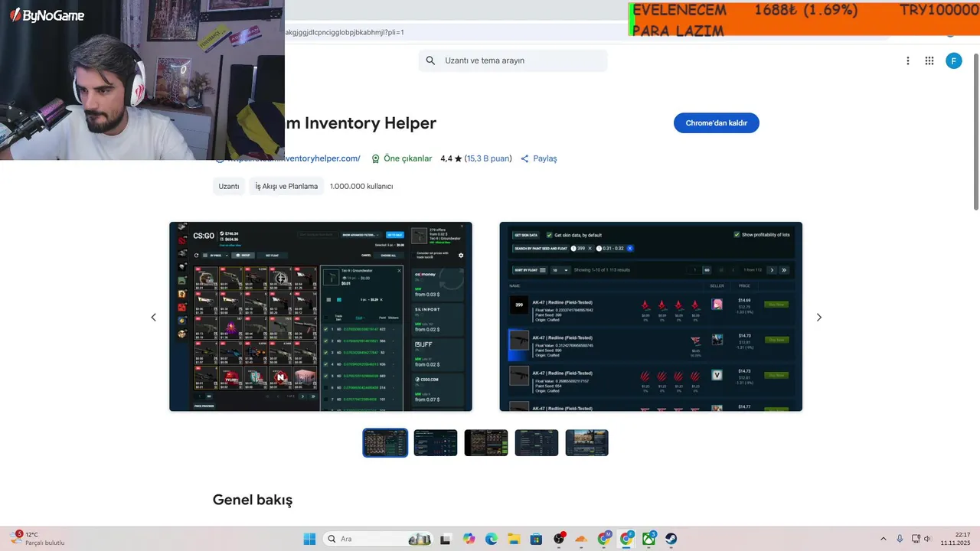Screen dimensions: 980x551
Task: Click the microphone tray icon
Action: (x=900, y=539)
